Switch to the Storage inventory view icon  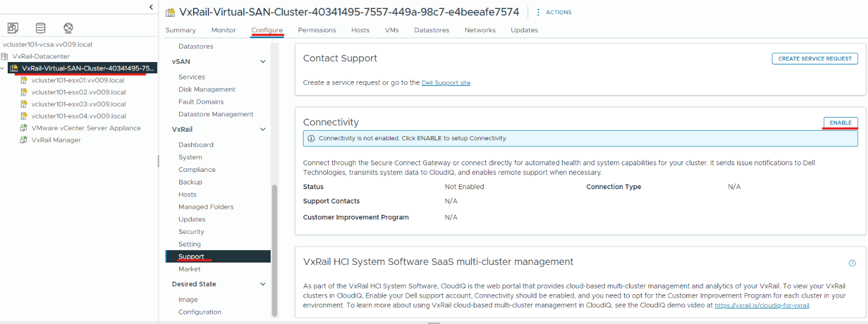click(x=41, y=28)
